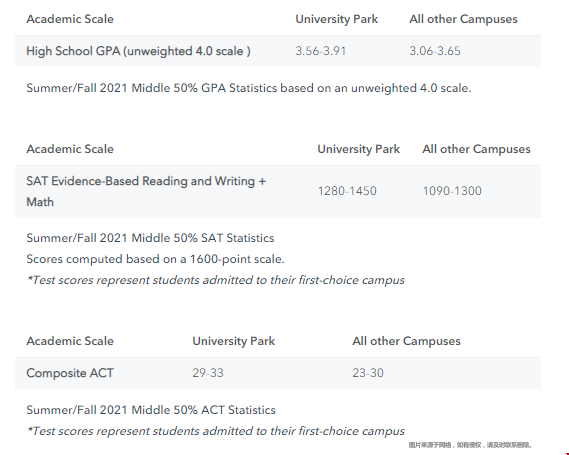Select the 1090-1300 SAT score range
Screen dimensions: 569x455
click(x=452, y=191)
